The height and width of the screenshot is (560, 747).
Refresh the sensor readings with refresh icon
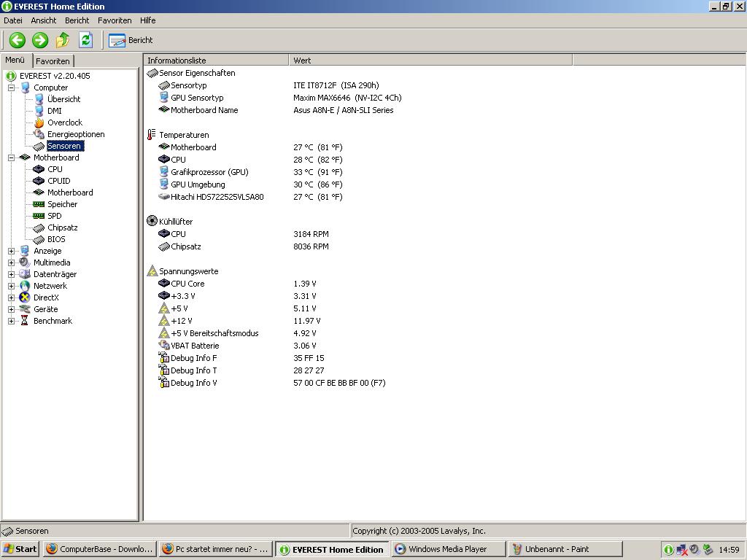click(x=86, y=40)
